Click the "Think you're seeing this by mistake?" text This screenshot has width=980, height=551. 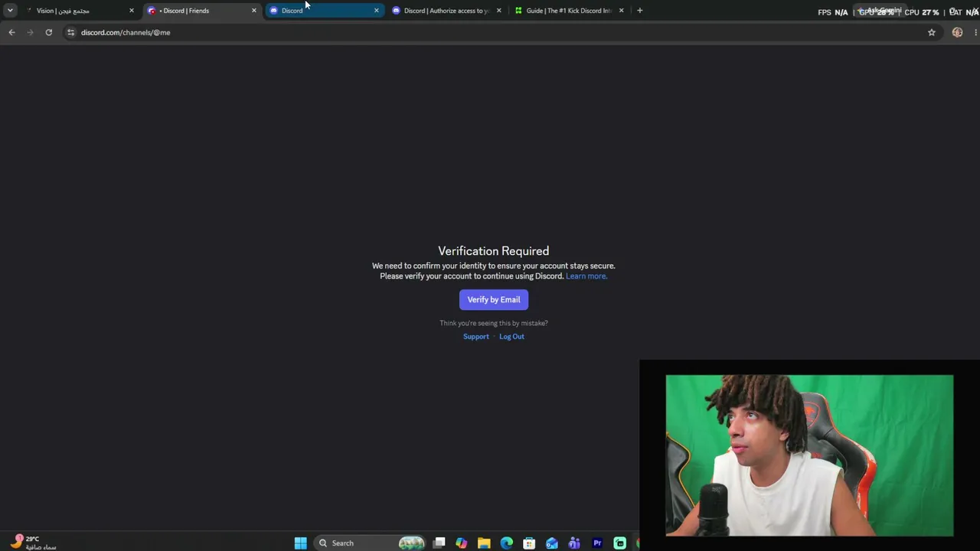coord(494,323)
